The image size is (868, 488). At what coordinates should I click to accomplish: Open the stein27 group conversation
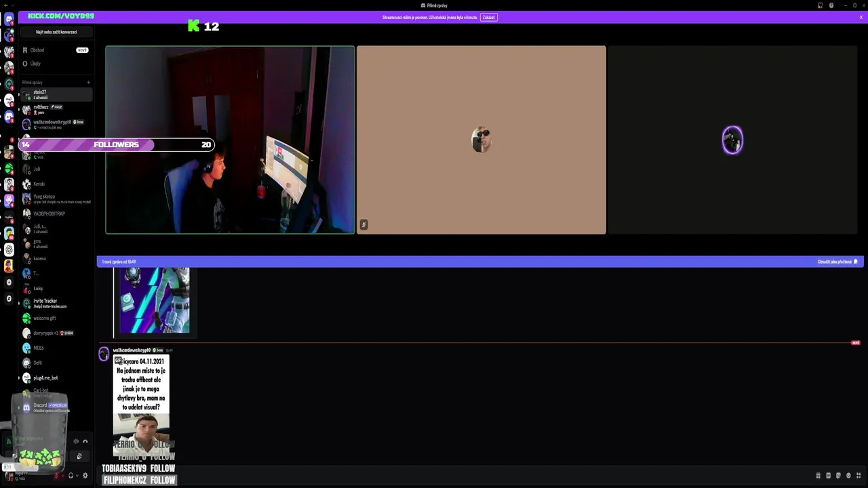57,95
